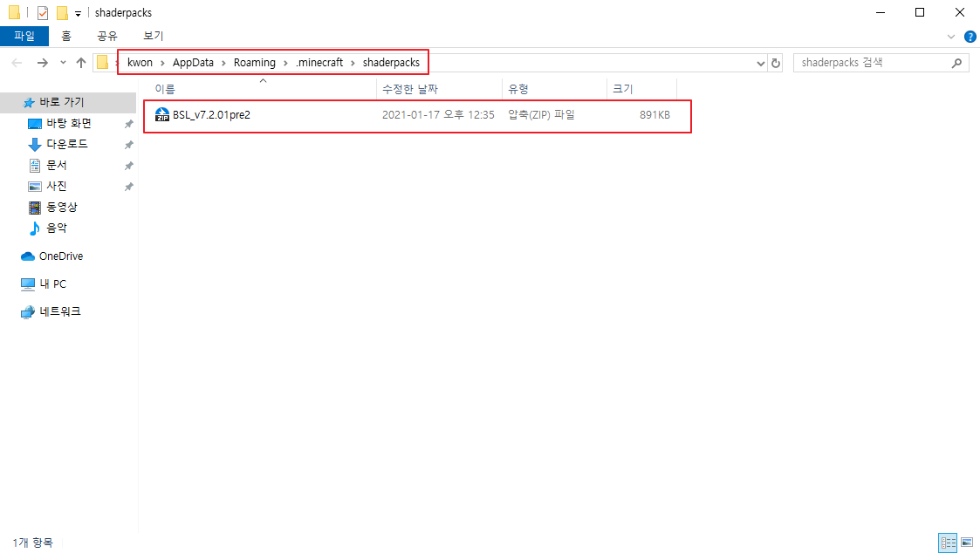The height and width of the screenshot is (553, 980).
Task: Open 다운로드 in navigation pane
Action: [x=67, y=144]
